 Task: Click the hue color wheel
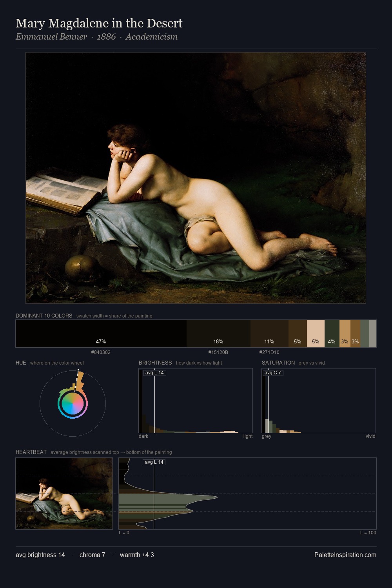pos(73,403)
